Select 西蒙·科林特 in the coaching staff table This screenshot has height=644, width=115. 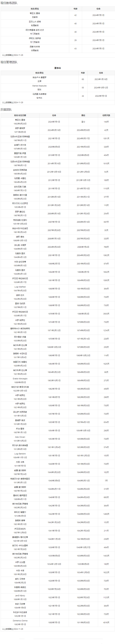[x=35, y=47]
